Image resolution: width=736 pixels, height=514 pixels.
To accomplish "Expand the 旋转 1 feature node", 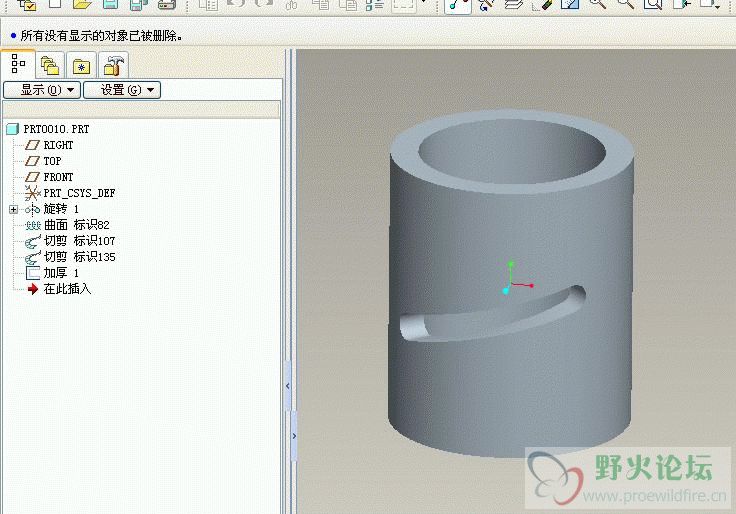I will (13, 209).
